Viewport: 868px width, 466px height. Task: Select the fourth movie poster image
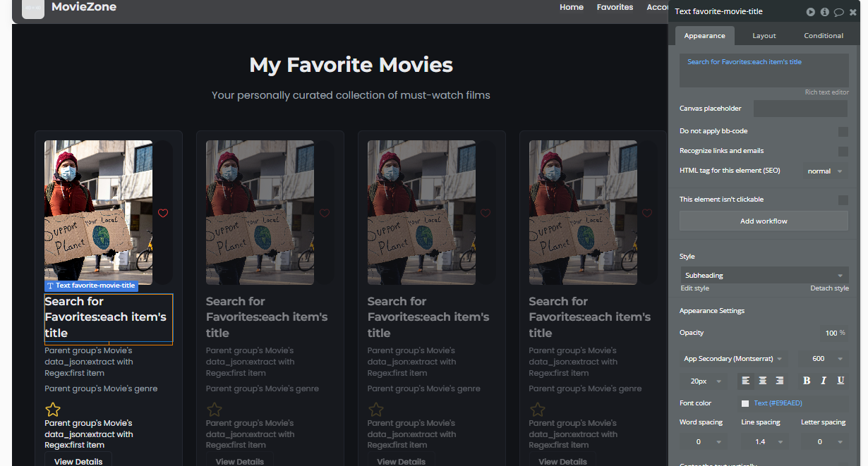[x=584, y=212]
